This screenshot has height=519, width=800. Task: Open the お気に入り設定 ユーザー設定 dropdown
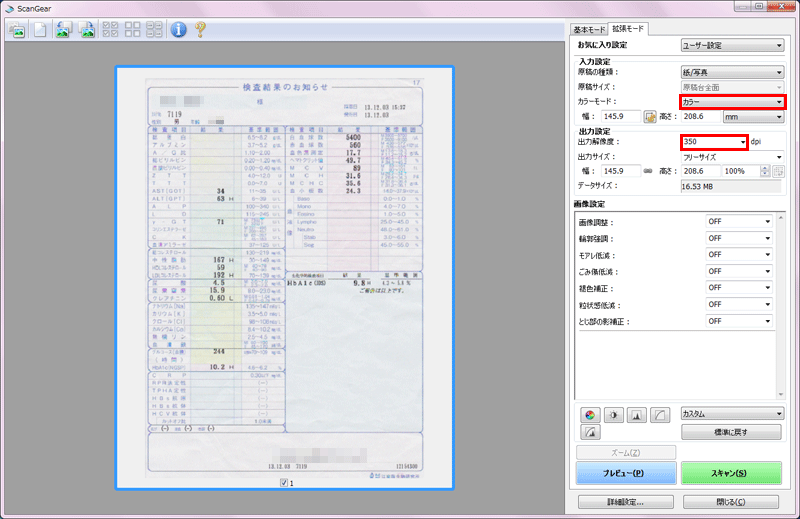click(x=732, y=45)
